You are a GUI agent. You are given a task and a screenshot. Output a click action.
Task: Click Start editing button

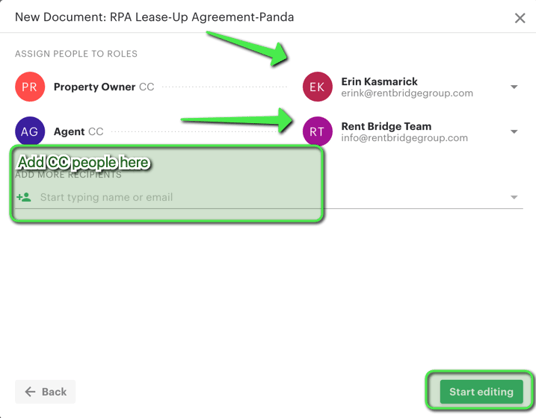[481, 392]
